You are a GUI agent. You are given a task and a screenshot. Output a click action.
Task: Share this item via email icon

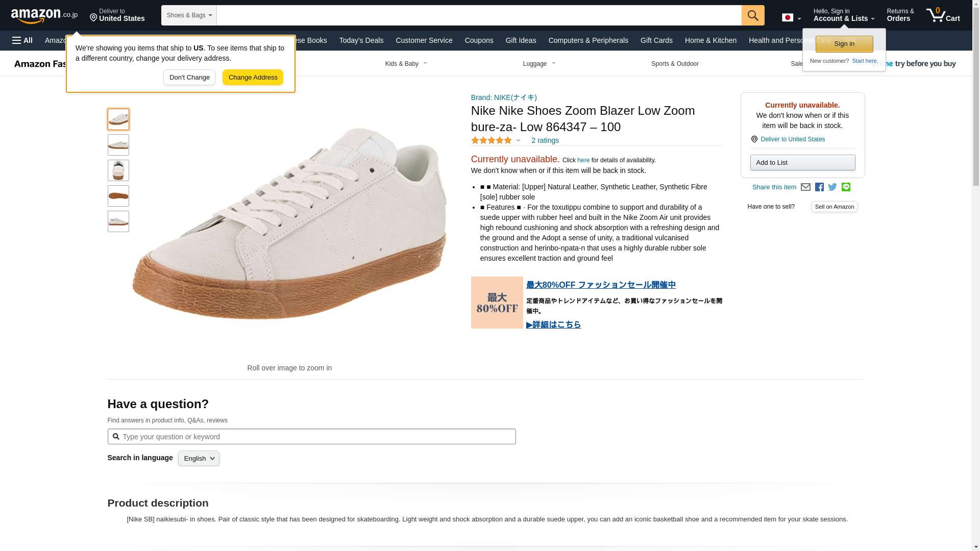click(805, 187)
